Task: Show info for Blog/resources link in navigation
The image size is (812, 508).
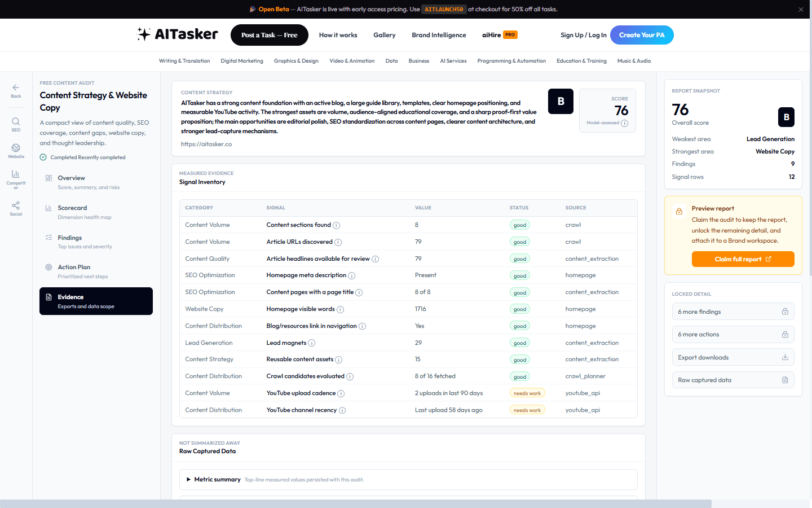Action: coord(362,326)
